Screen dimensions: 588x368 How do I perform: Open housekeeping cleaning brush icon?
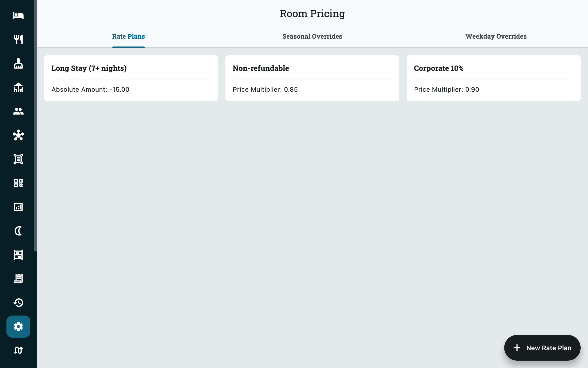[18, 63]
